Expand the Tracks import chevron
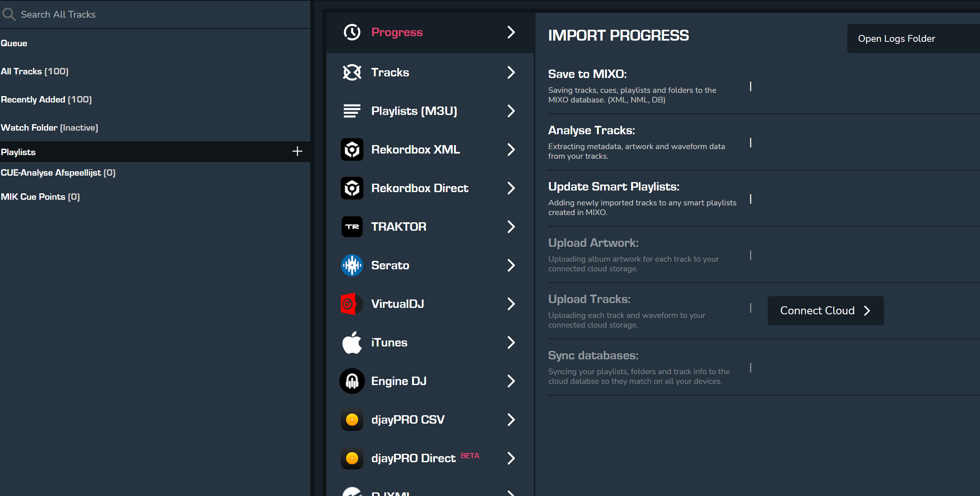Image resolution: width=980 pixels, height=496 pixels. (511, 72)
